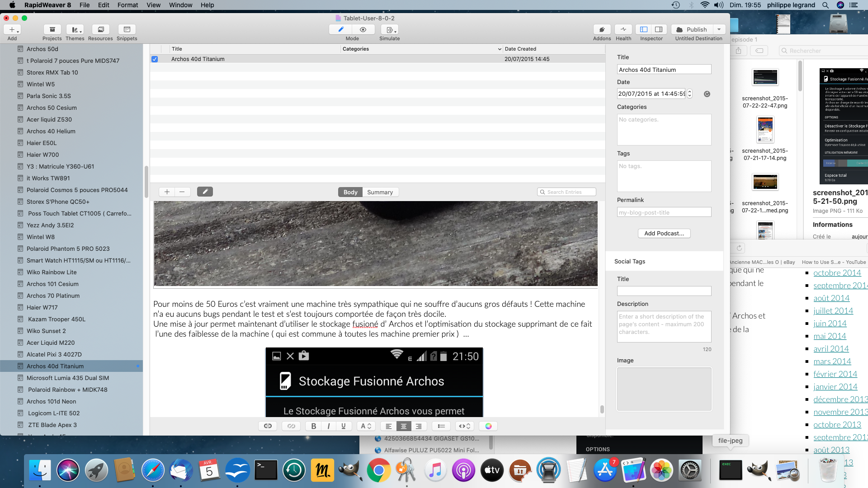Open the text color picker
Viewport: 868px width, 488px height.
(x=488, y=426)
